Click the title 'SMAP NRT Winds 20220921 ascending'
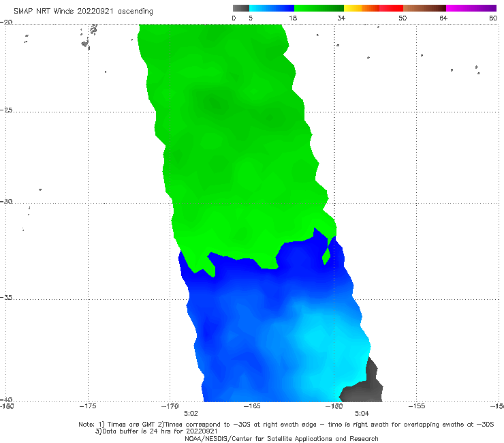 tap(83, 12)
